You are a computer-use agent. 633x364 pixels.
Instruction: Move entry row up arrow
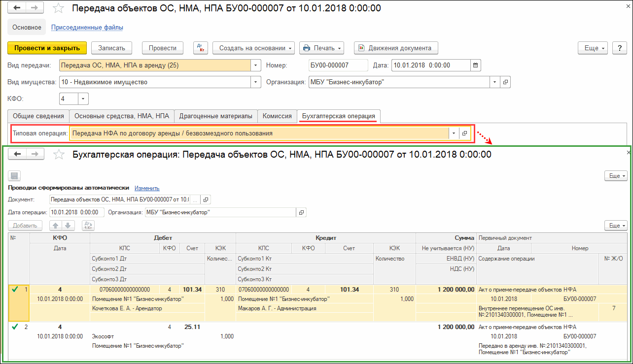[55, 226]
